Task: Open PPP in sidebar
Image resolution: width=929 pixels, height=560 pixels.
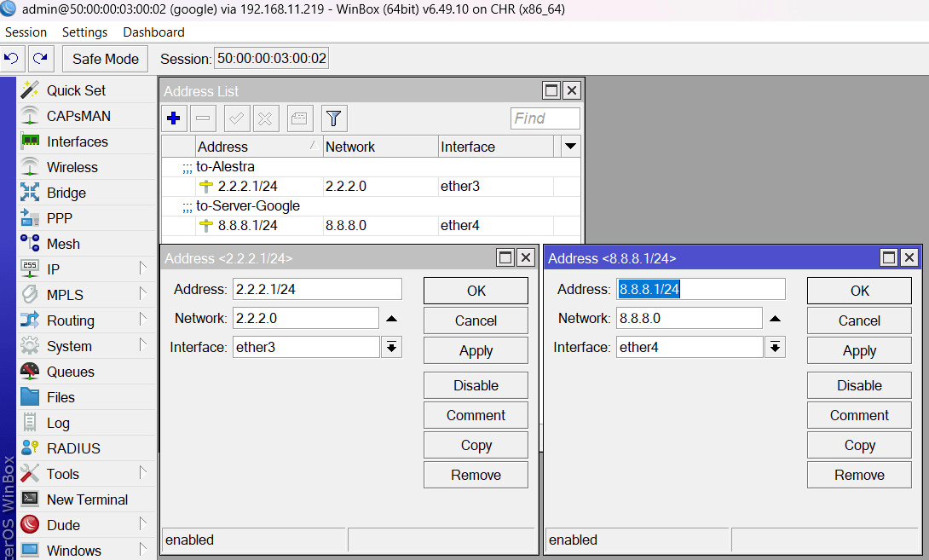Action: pos(86,218)
